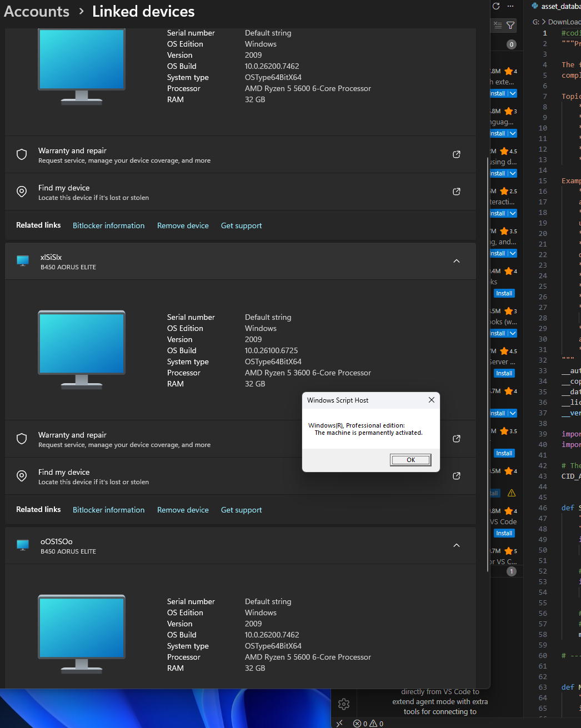Open Warranty and repair for xlSiSlx

(241, 439)
